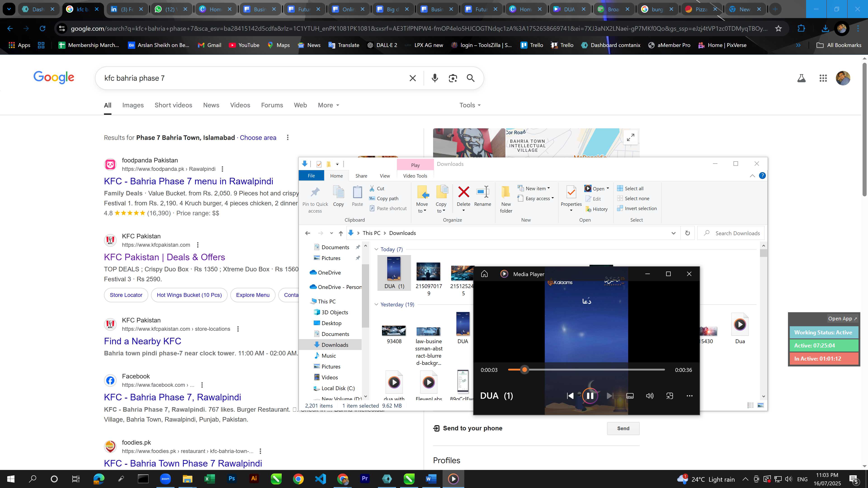Refresh the Explorer Downloads folder

point(687,233)
